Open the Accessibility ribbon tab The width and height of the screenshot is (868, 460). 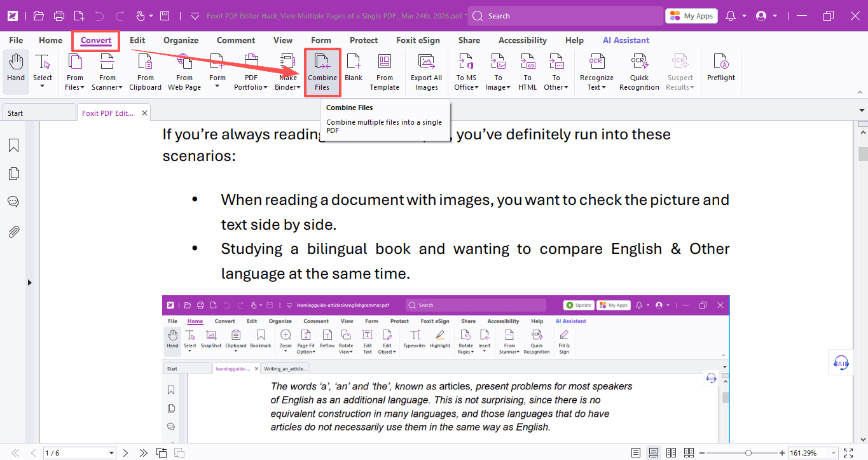click(523, 40)
